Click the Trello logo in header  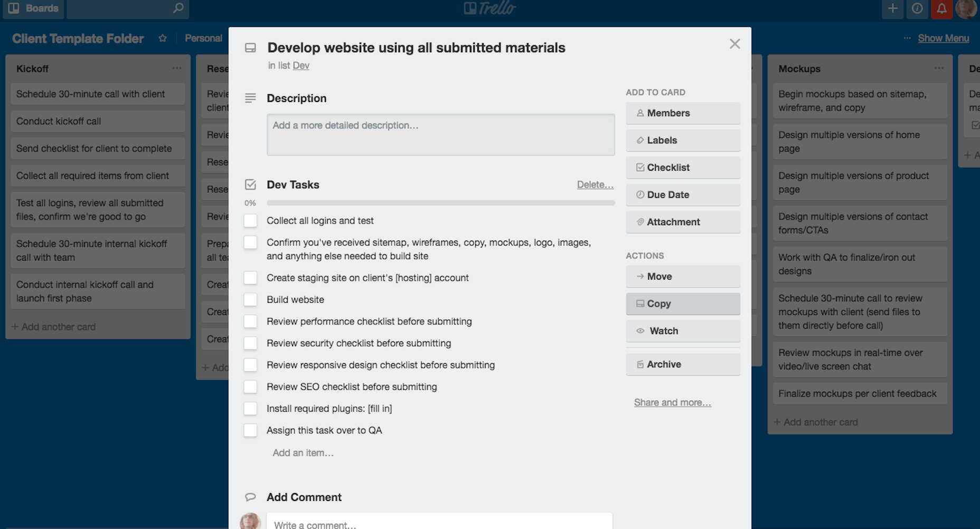490,8
